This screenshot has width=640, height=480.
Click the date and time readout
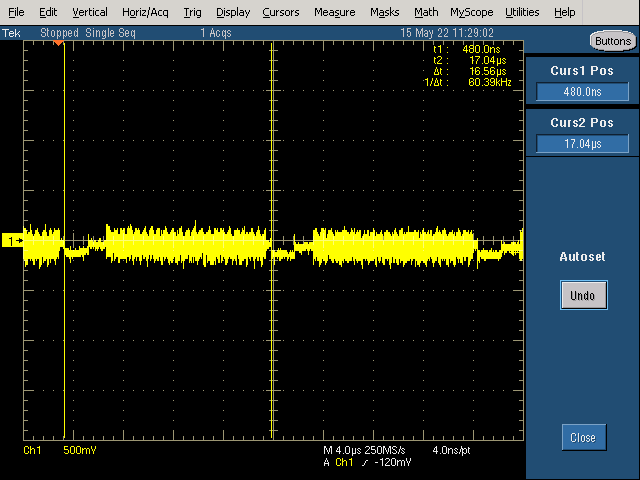tap(447, 33)
